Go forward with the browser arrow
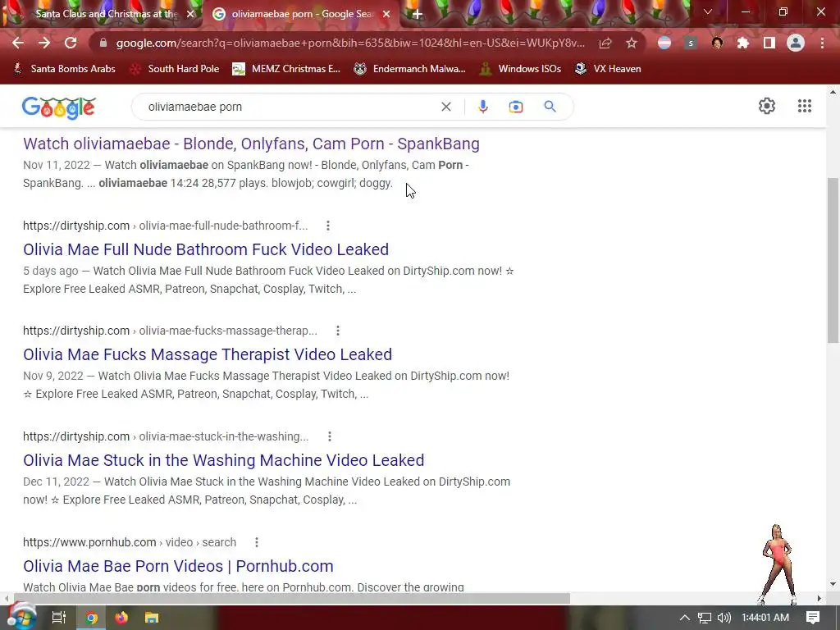840x630 pixels. pos(44,43)
